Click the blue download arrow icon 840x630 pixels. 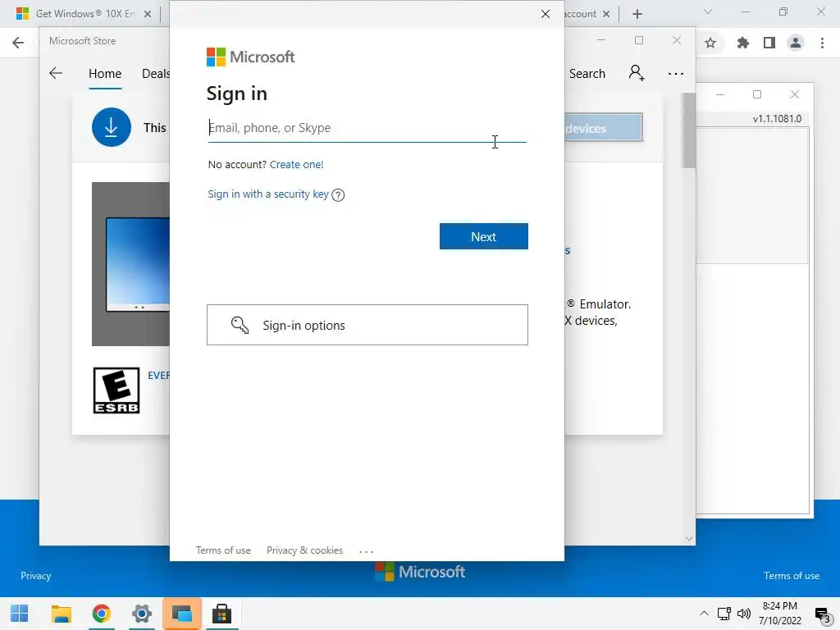coord(112,127)
